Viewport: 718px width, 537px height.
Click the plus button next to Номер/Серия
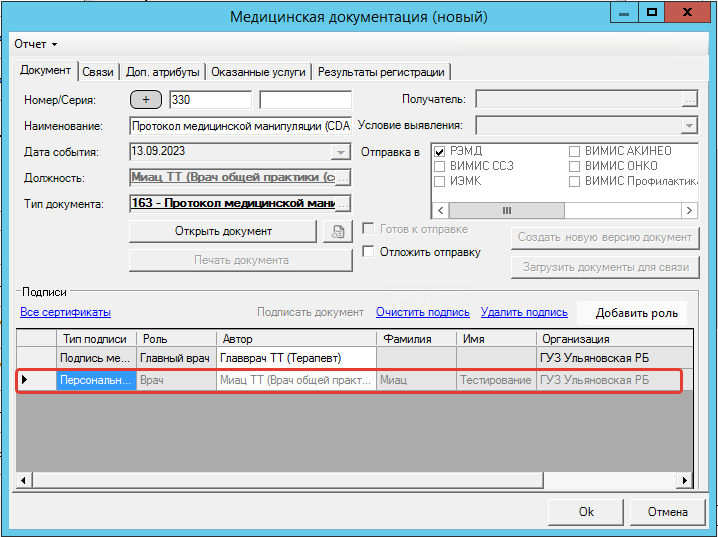click(x=146, y=100)
